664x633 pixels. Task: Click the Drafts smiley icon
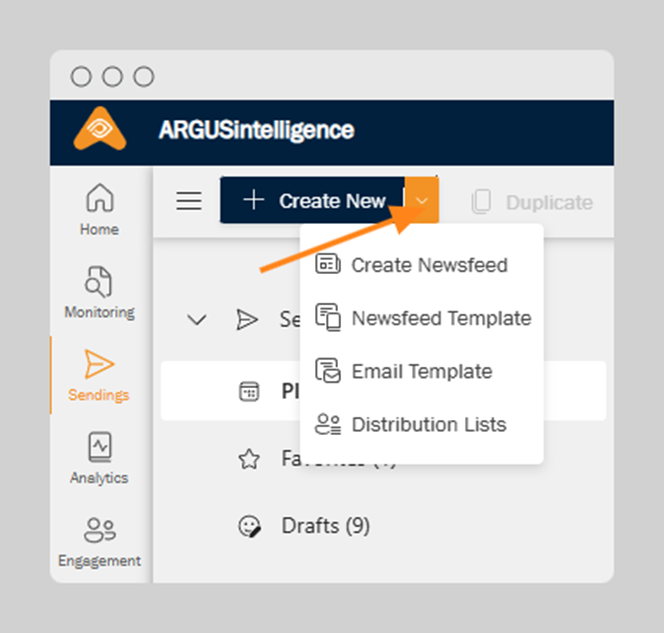(x=248, y=526)
